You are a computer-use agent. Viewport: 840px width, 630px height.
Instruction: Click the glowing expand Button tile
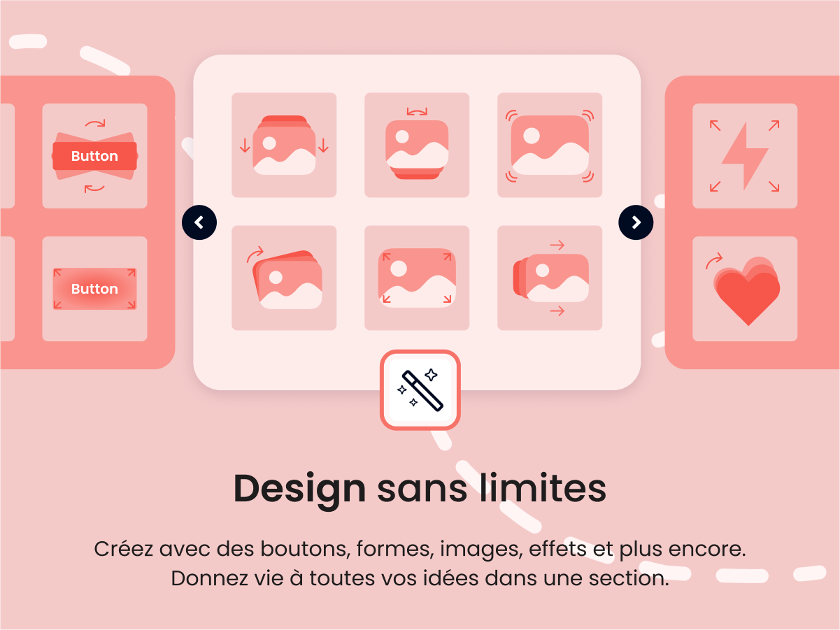94,289
